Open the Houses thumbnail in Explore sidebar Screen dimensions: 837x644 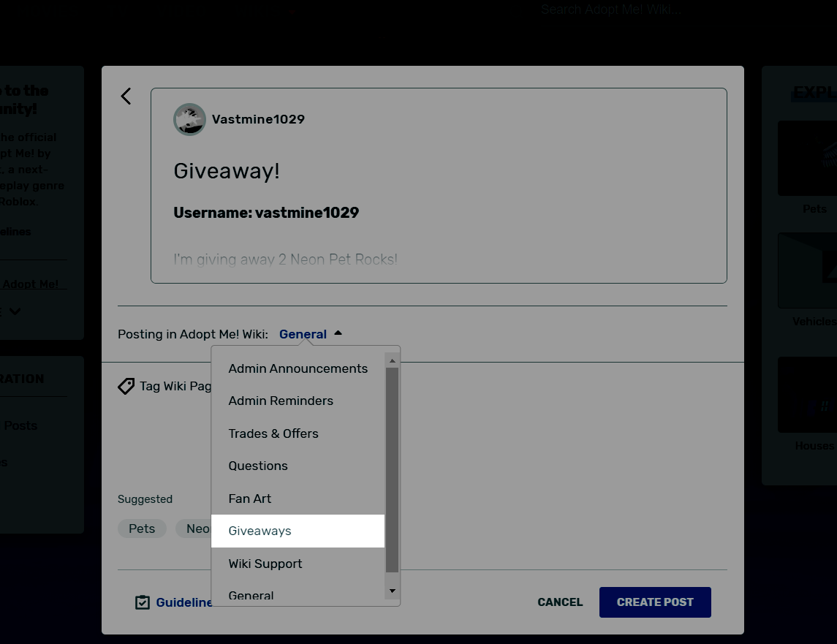click(807, 395)
